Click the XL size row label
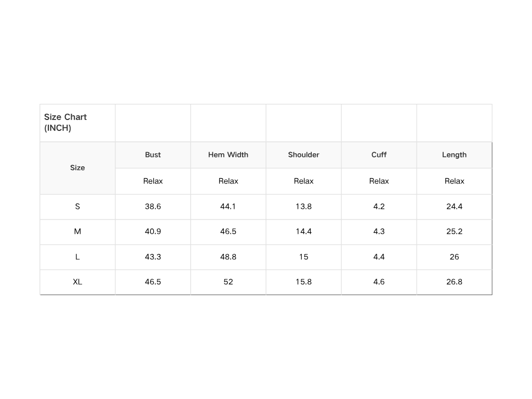This screenshot has height=399, width=532. tap(77, 282)
